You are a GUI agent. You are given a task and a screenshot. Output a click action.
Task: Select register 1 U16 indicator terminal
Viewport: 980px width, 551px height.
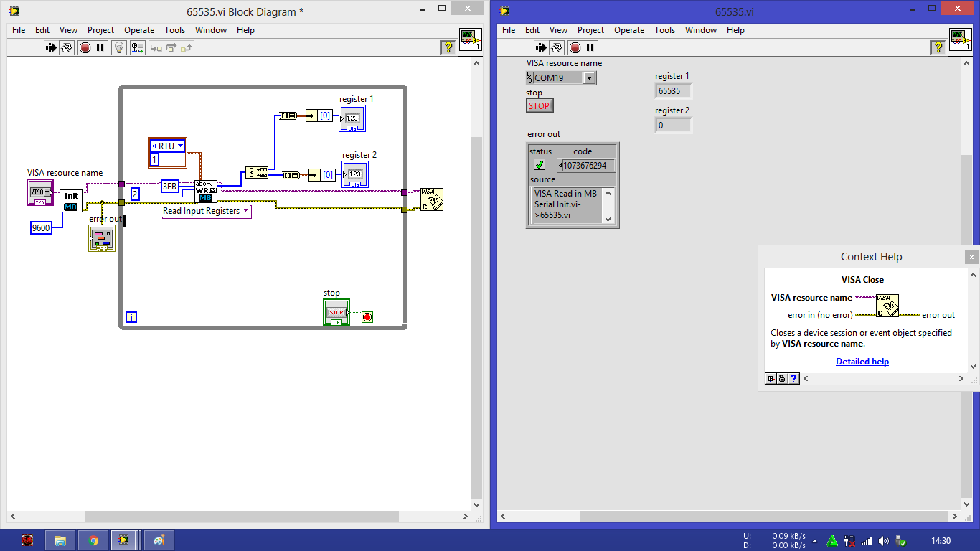coord(352,118)
